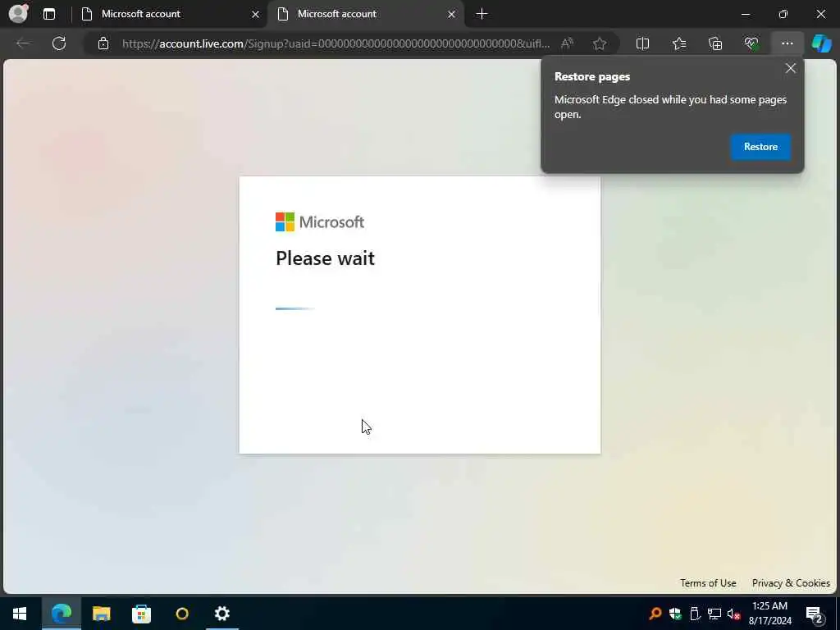Open split screen view

(642, 43)
